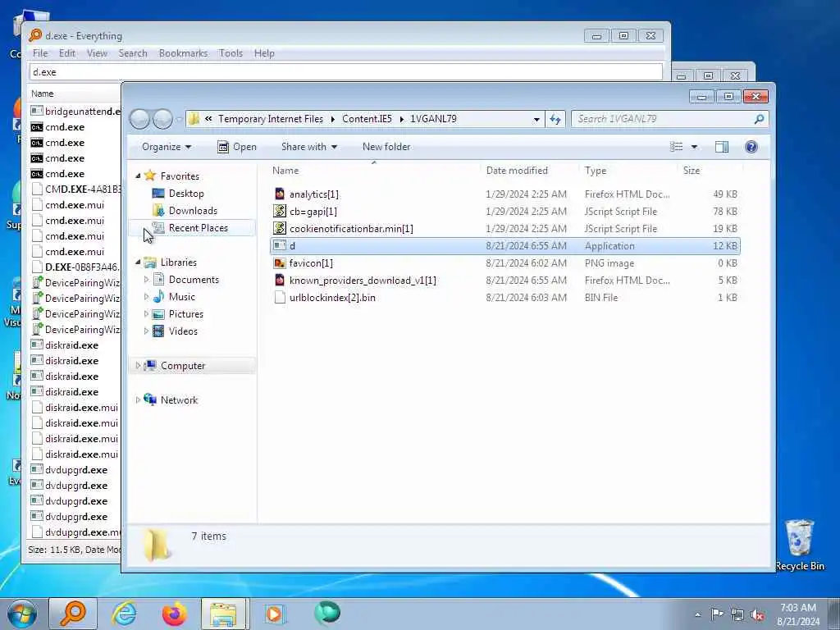840x630 pixels.
Task: Open Explorer Help question mark icon
Action: (x=751, y=147)
